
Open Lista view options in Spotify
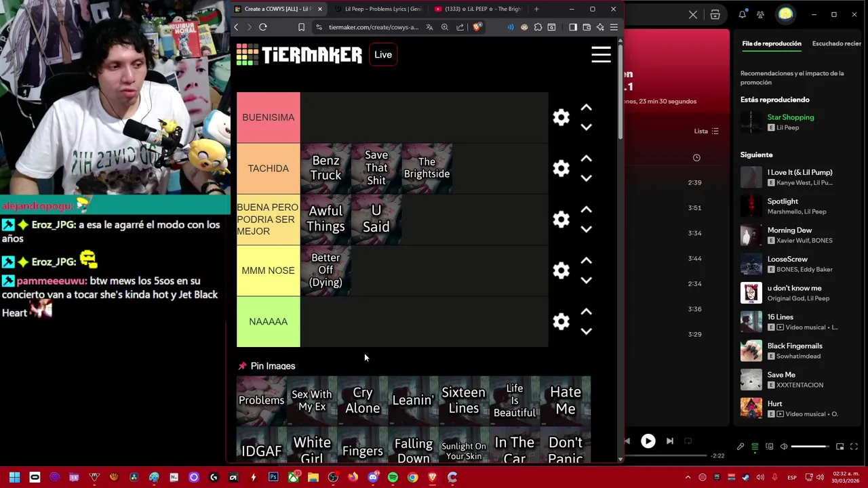coord(706,131)
